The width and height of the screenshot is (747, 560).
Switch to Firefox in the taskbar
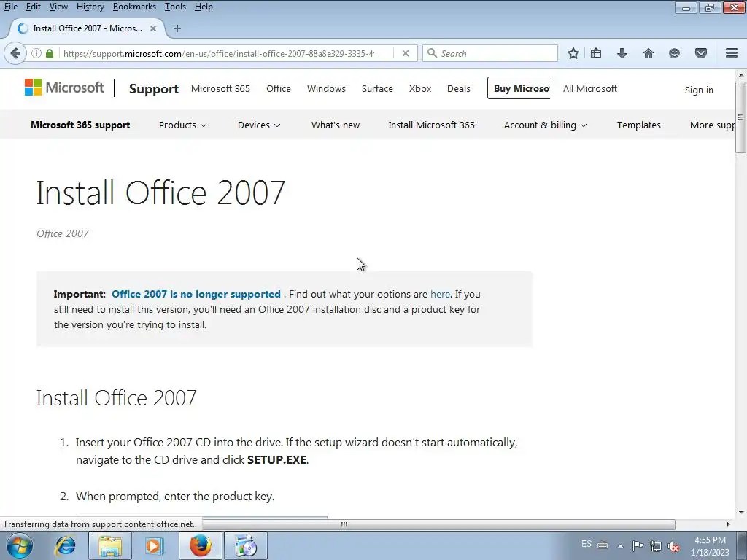(x=201, y=545)
